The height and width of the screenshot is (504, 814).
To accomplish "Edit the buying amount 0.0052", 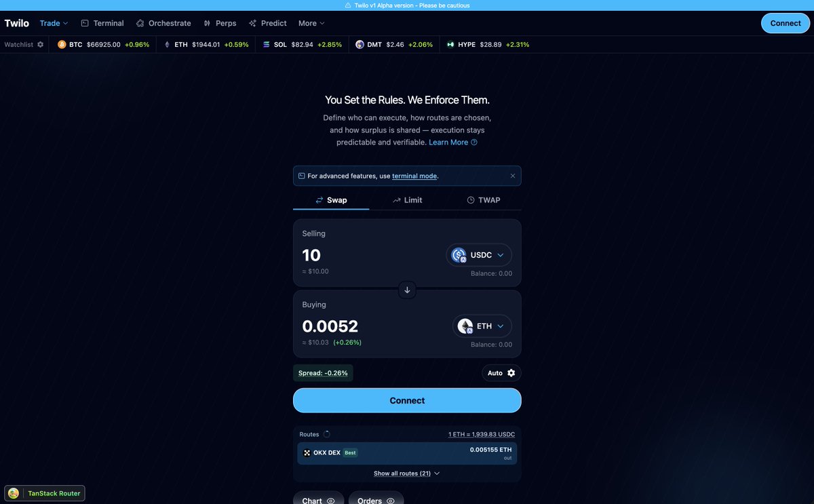I will coord(330,326).
